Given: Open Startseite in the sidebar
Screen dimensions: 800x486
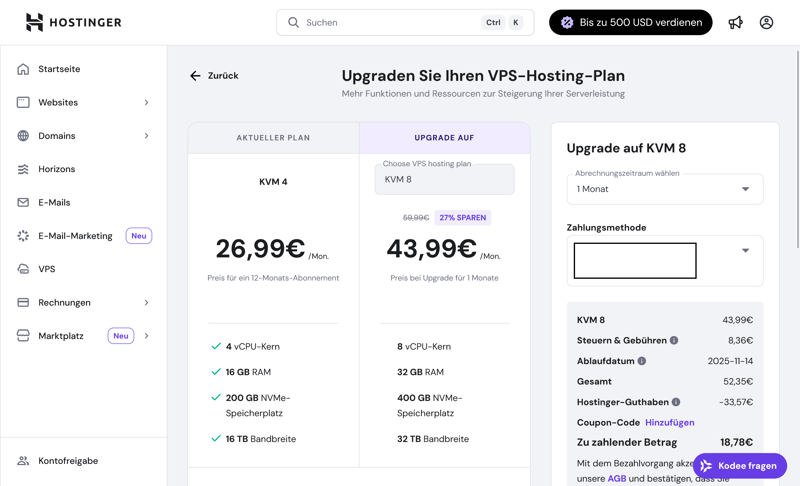Looking at the screenshot, I should (59, 69).
